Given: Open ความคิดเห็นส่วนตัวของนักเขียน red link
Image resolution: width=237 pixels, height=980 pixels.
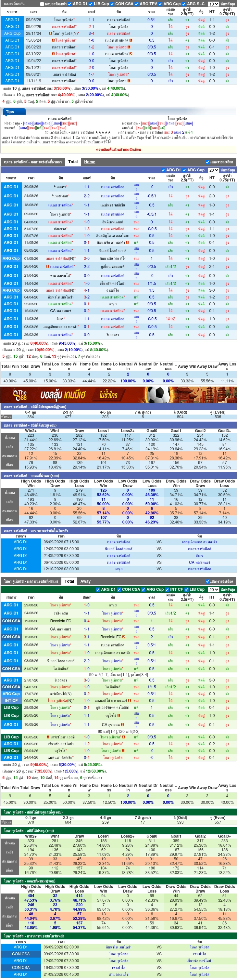Looking at the screenshot, I should tap(118, 150).
